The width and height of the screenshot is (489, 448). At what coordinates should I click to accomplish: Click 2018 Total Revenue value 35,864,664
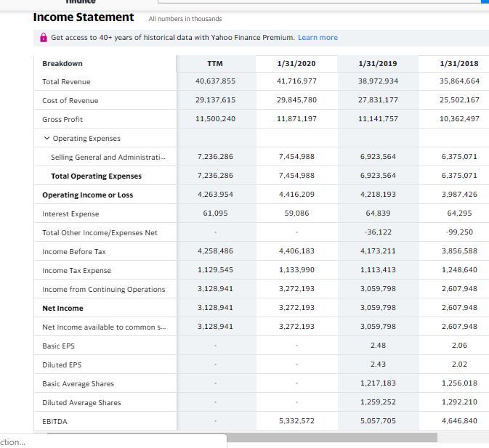(459, 81)
